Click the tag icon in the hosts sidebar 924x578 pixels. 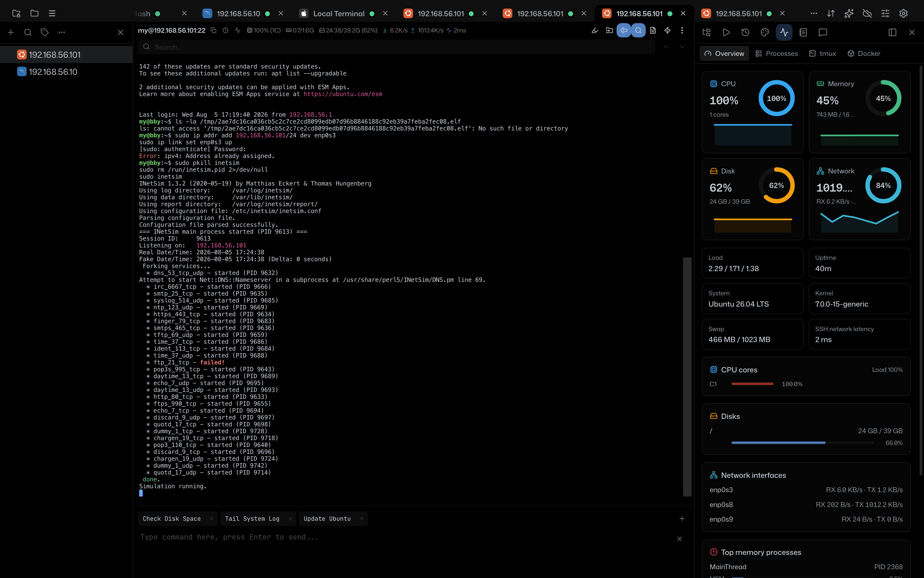click(x=45, y=32)
